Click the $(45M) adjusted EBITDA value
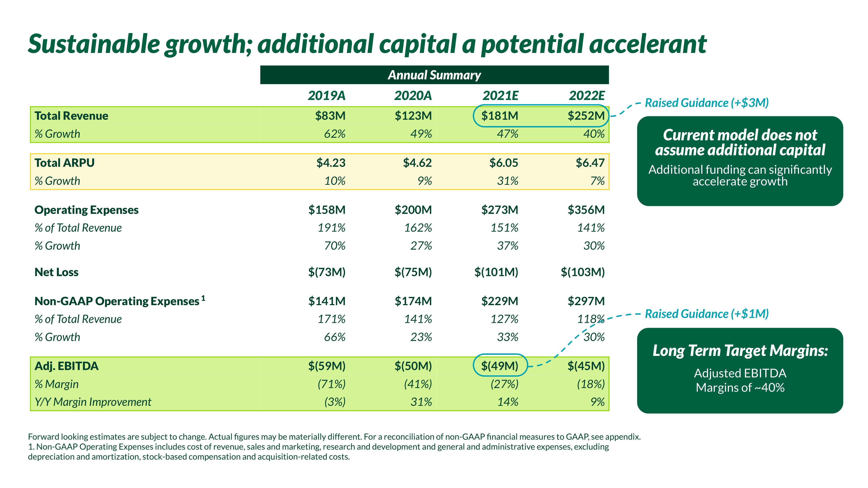The image size is (868, 488). click(586, 366)
